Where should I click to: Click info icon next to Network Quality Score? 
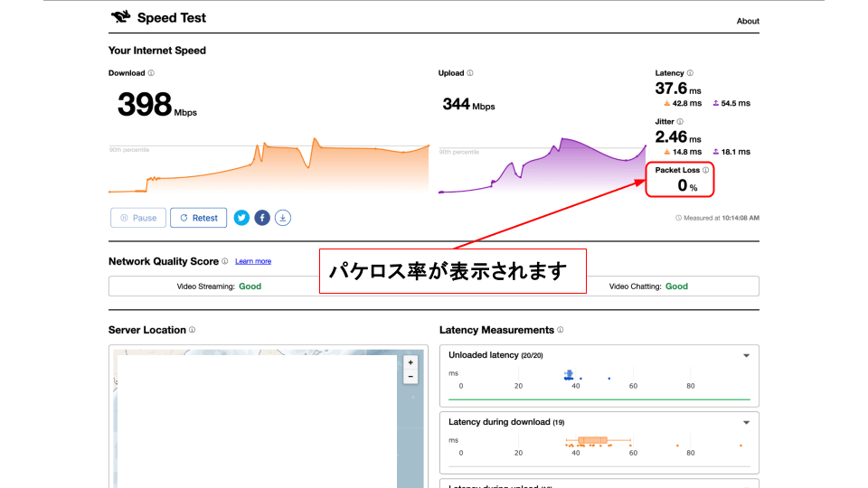pyautogui.click(x=225, y=261)
